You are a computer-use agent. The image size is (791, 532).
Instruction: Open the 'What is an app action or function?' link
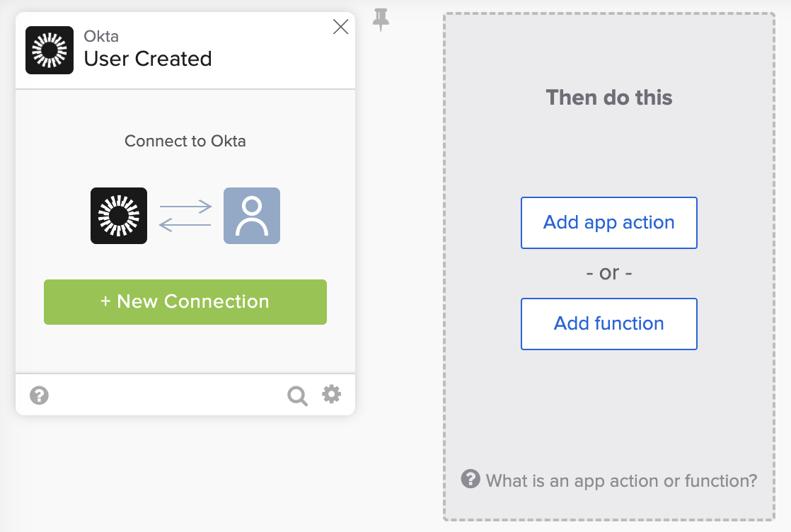click(621, 481)
